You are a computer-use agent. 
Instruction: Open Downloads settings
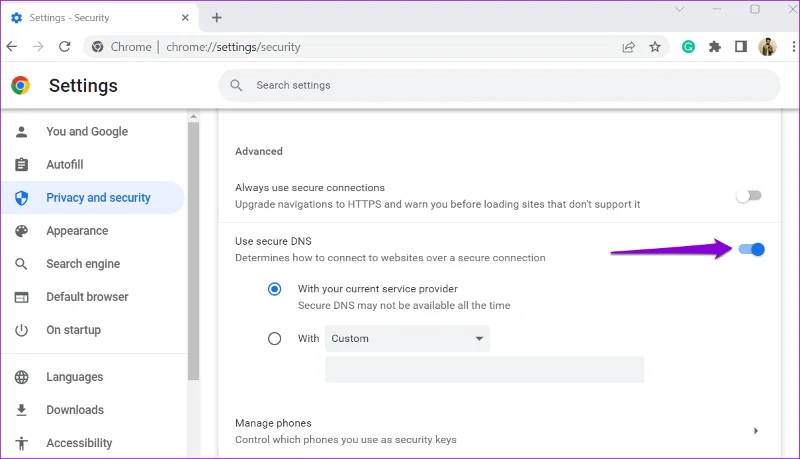tap(75, 410)
